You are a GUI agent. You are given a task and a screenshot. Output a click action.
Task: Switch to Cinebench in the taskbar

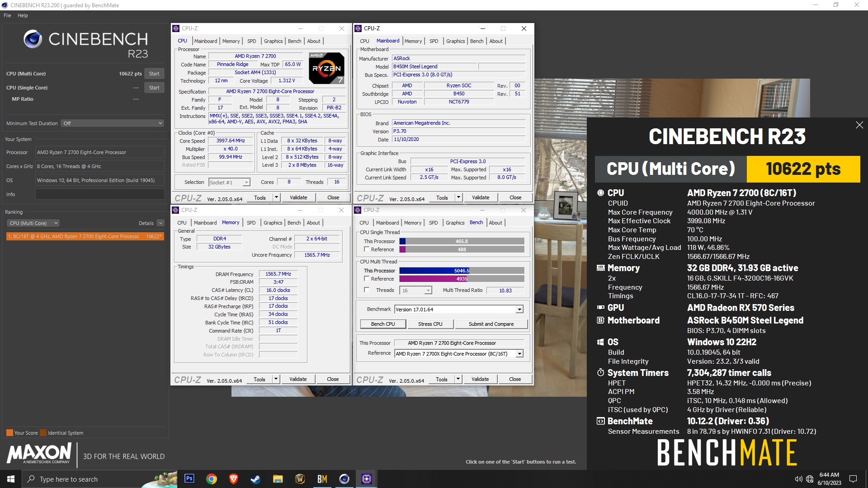point(344,479)
